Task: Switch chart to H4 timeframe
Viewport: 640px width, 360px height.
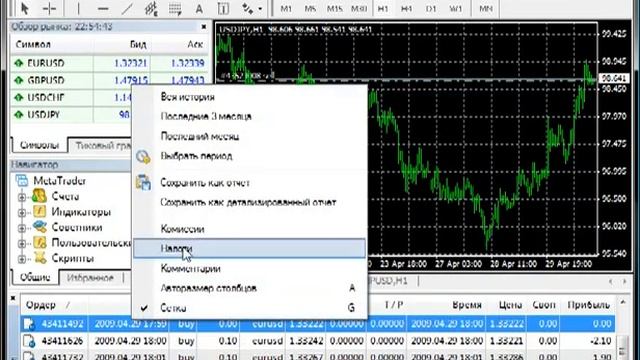Action: [407, 8]
